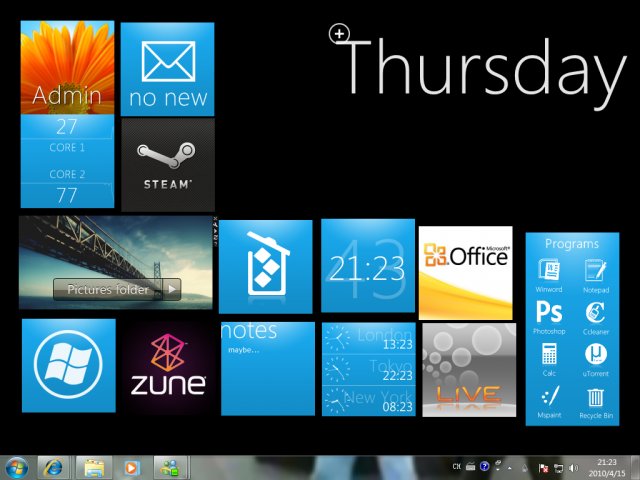Click the plus circle next to Thursday
Screen dimensions: 640x480
[339, 34]
